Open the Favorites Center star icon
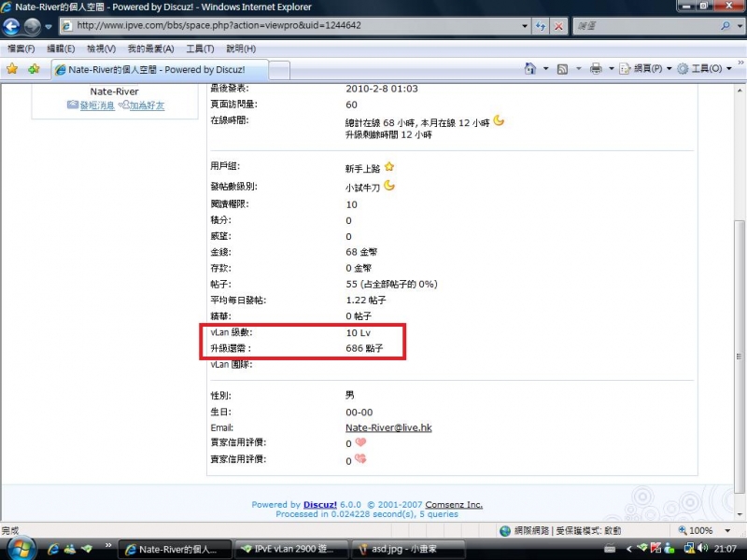Viewport: 747px width, 560px height. click(x=12, y=69)
